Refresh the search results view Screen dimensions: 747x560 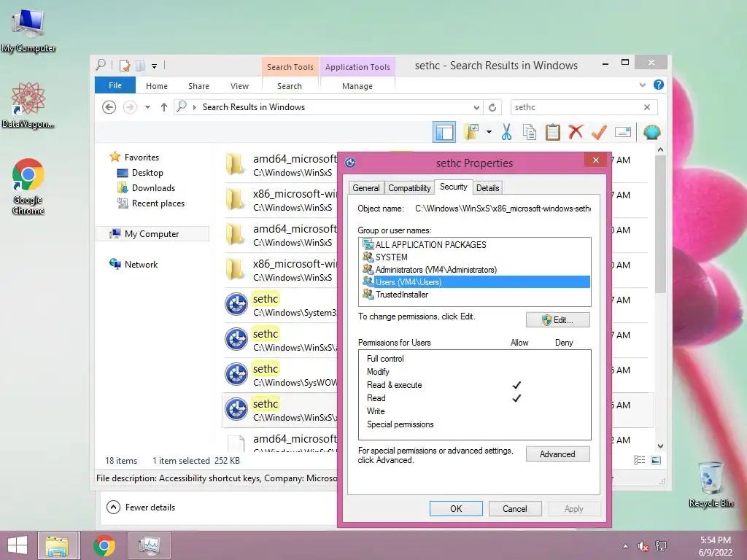pos(492,107)
